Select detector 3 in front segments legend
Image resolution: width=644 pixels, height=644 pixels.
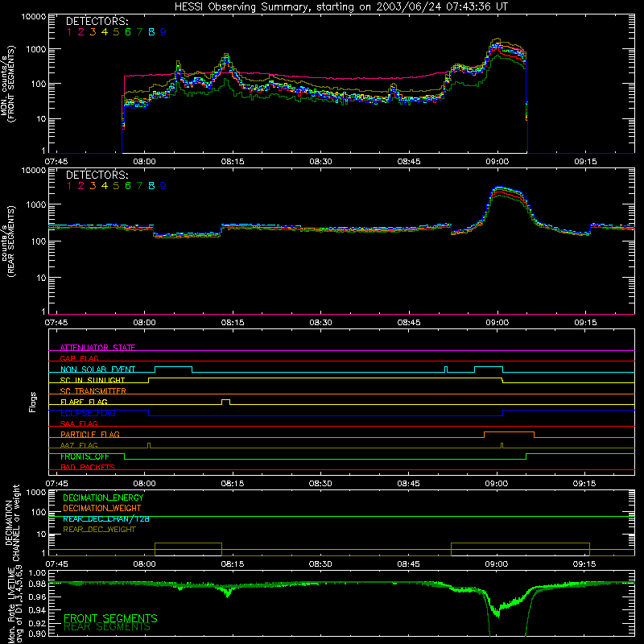click(x=93, y=32)
